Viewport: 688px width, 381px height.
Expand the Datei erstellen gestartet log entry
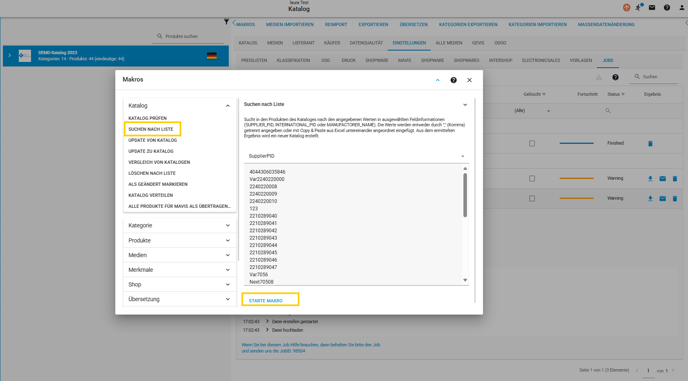pos(267,322)
